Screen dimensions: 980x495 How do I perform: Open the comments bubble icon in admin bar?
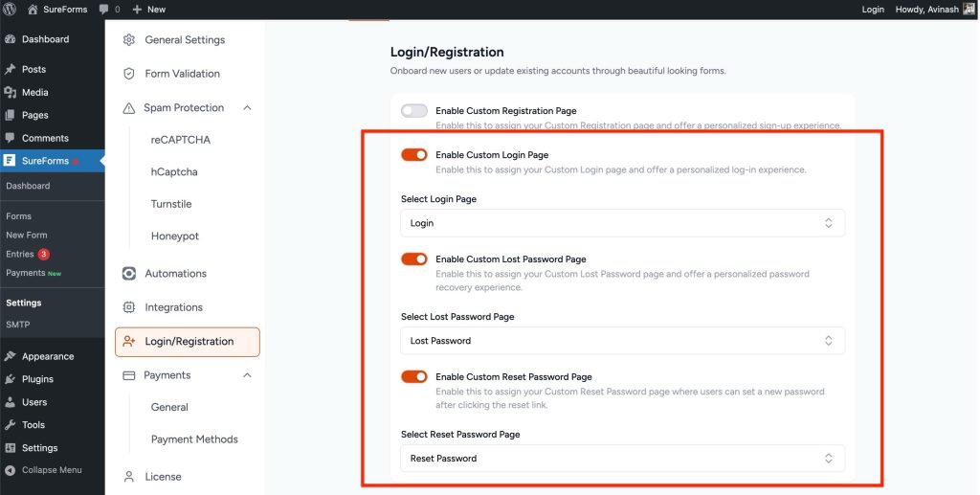(x=103, y=10)
